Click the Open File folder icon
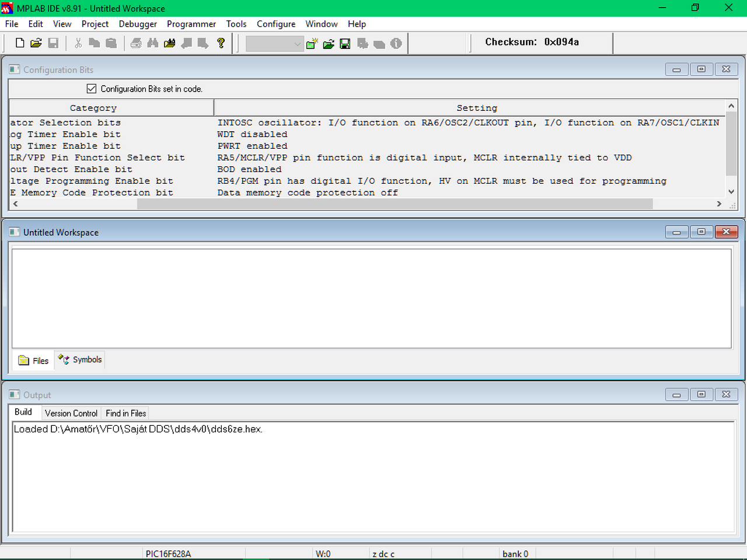Image resolution: width=747 pixels, height=560 pixels. pyautogui.click(x=36, y=43)
